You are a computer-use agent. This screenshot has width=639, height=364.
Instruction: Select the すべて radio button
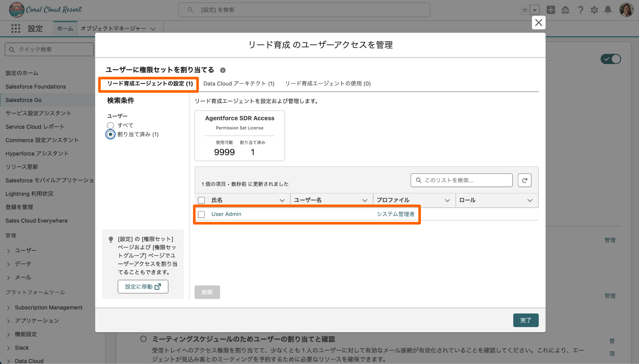(110, 125)
